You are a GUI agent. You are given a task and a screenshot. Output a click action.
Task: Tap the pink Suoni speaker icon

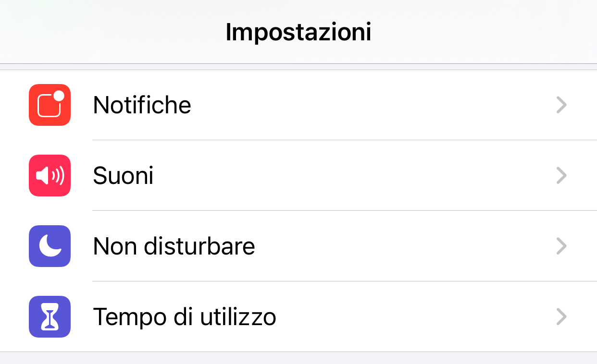click(50, 175)
